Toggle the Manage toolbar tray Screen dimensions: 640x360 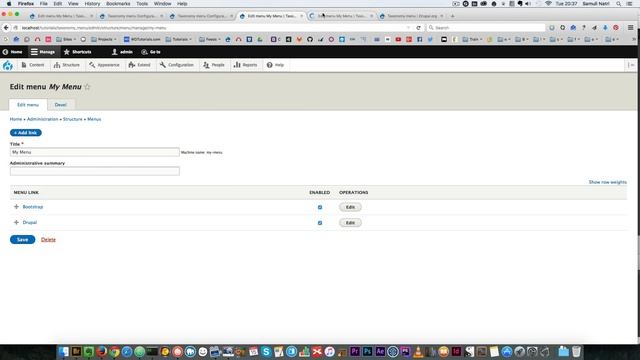(43, 52)
